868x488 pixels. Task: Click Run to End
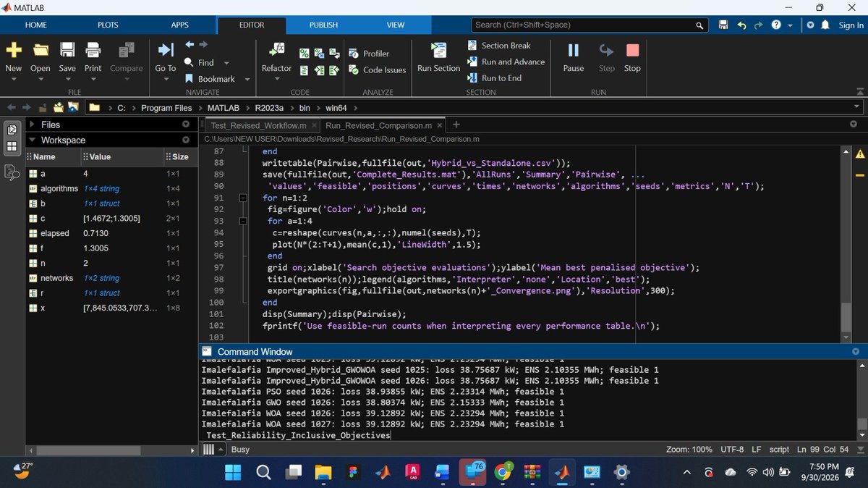(x=494, y=77)
